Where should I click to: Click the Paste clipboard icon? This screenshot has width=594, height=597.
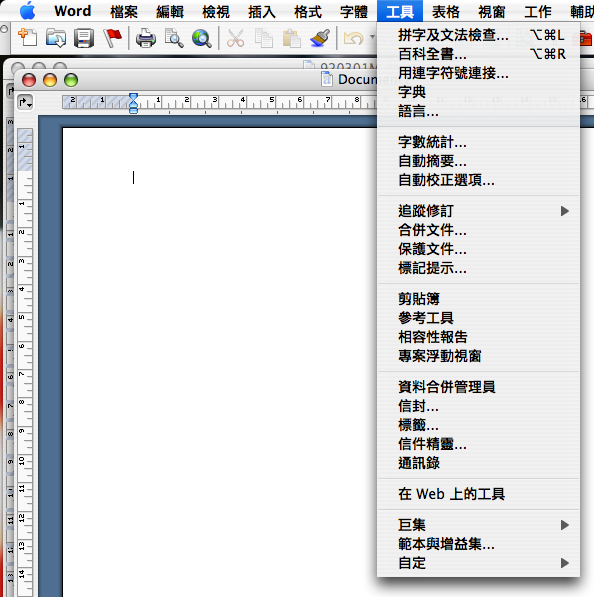[x=292, y=38]
